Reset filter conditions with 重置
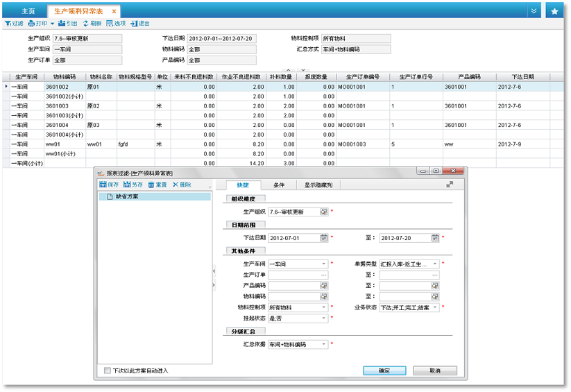Viewport: 571px width, 392px height. 151,185
